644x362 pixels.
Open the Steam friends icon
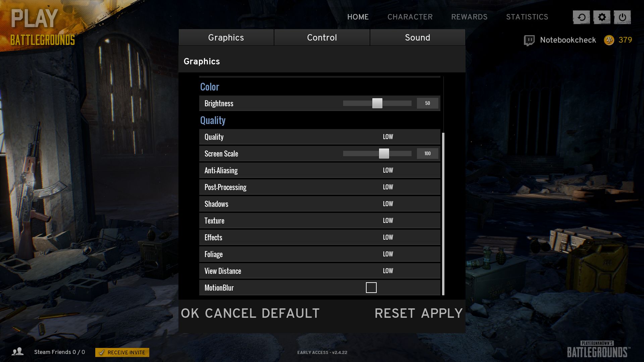click(x=17, y=352)
